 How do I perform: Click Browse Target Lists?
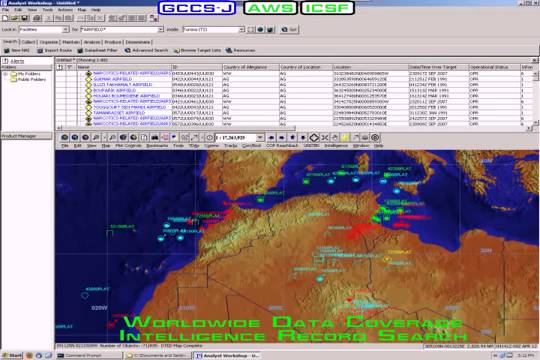pyautogui.click(x=197, y=50)
